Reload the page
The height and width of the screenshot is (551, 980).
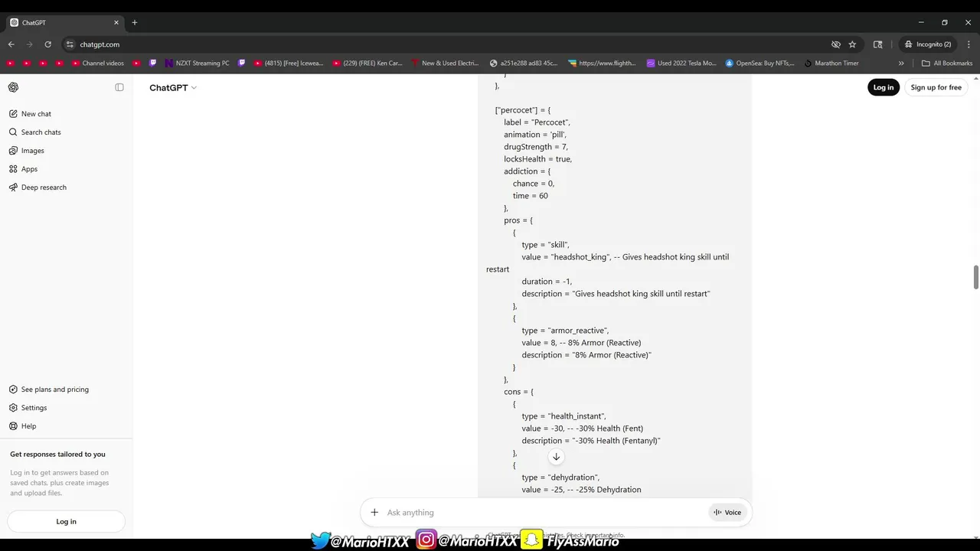(x=48, y=44)
